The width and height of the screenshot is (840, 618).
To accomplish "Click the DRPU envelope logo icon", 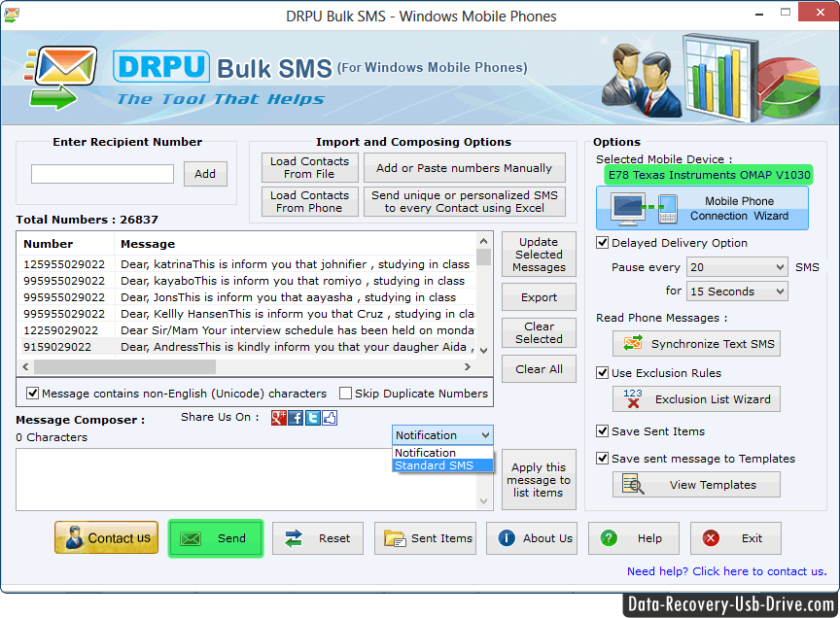I will tap(60, 78).
